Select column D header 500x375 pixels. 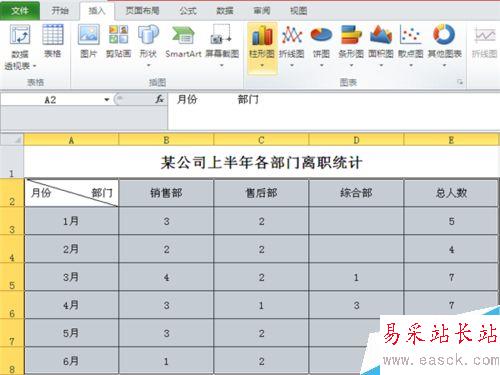[356, 140]
